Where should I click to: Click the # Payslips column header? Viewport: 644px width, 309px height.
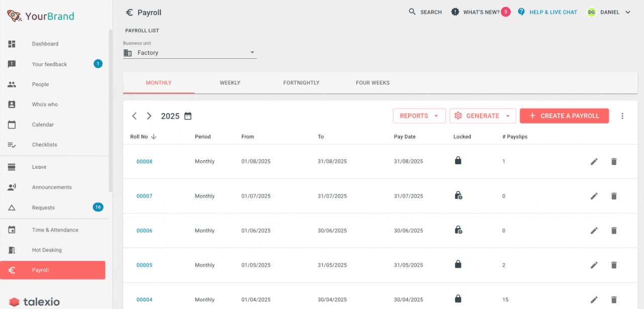point(515,137)
